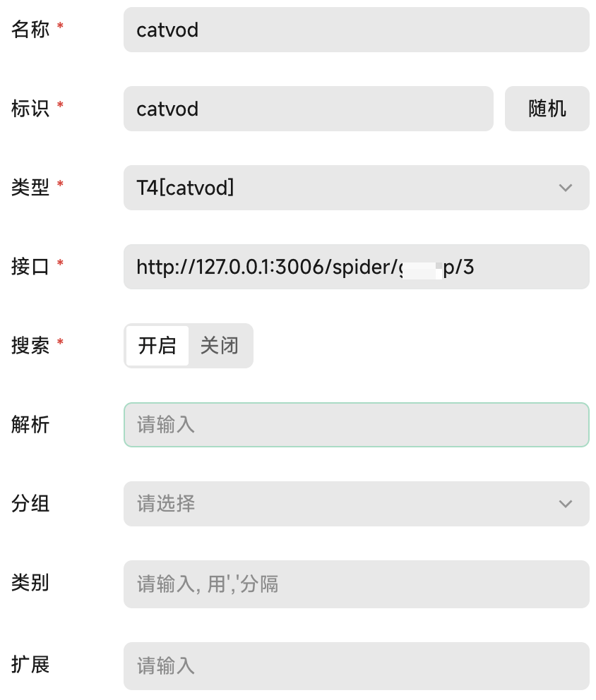Click the 标识 field label
Viewport: 596px width, 700px height.
pos(30,109)
